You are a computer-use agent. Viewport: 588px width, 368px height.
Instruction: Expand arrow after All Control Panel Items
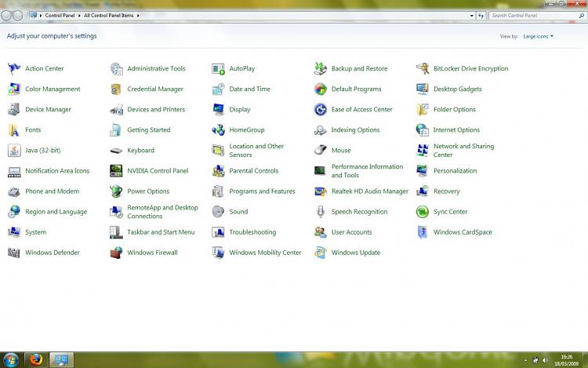click(138, 16)
